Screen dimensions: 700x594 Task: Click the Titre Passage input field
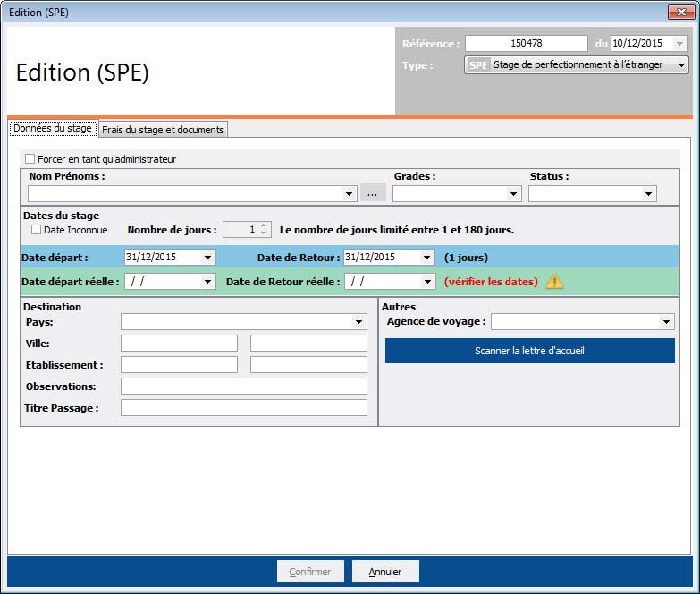pyautogui.click(x=243, y=408)
